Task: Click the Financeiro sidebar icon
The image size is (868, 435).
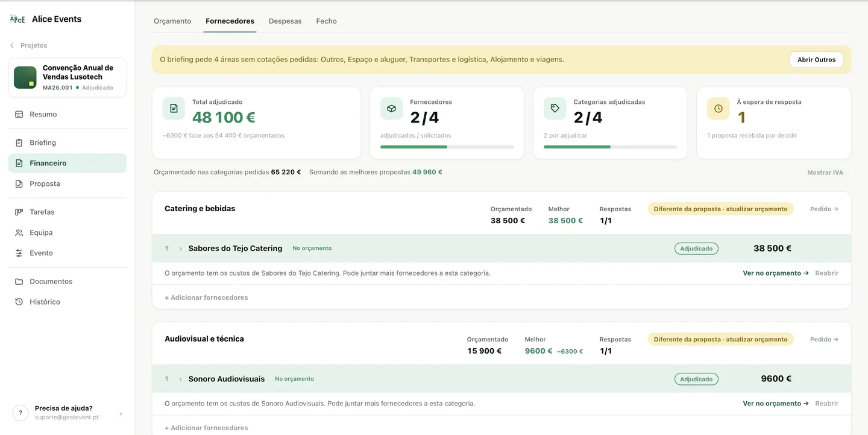Action: (x=19, y=163)
